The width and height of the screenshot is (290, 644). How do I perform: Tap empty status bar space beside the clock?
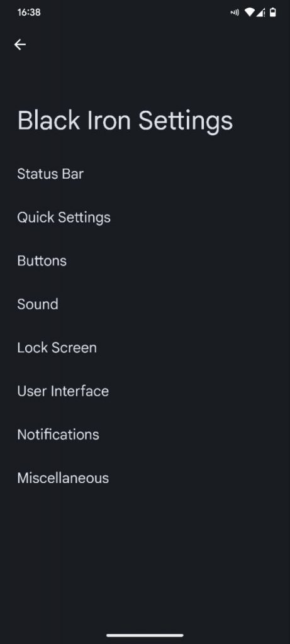(x=135, y=13)
